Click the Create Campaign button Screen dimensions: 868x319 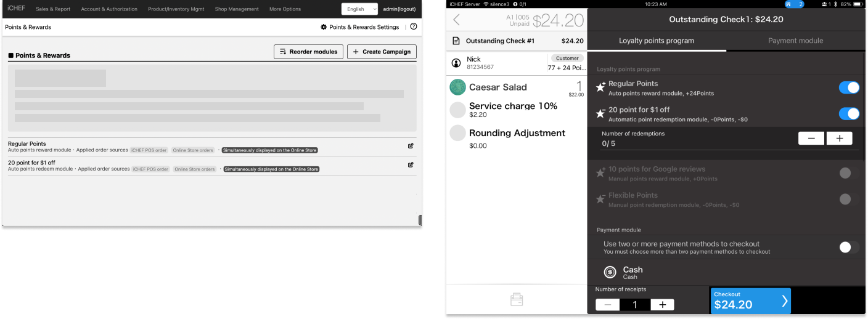pyautogui.click(x=382, y=52)
